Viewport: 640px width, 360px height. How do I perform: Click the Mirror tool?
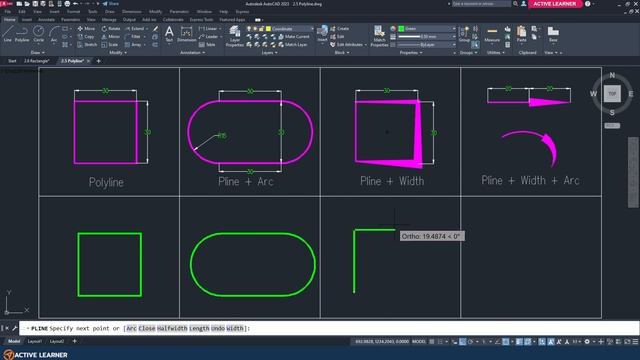(111, 37)
